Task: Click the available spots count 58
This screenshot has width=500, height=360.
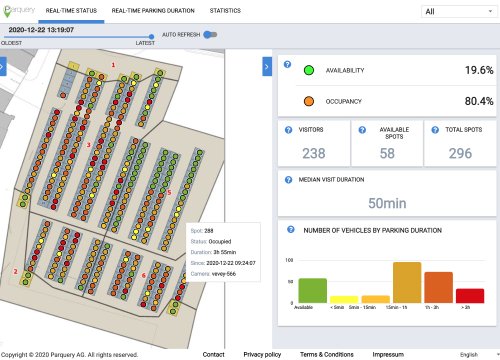Action: pyautogui.click(x=387, y=153)
